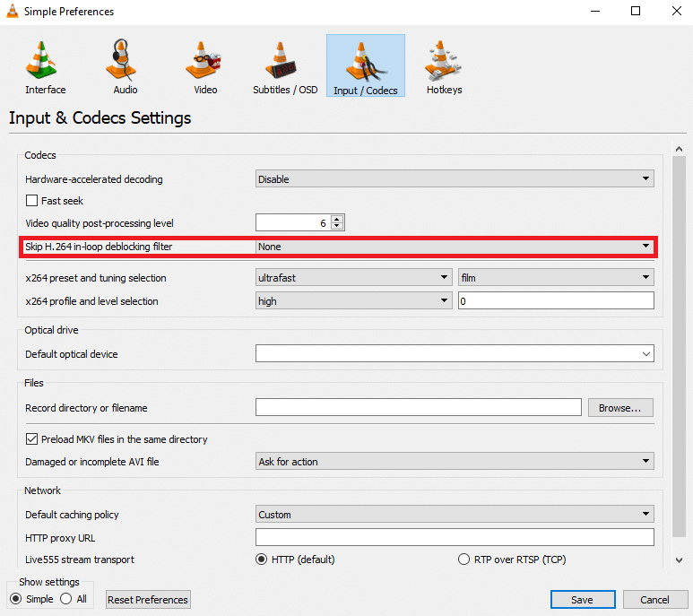Uncheck Preload MKV files in same directory
The height and width of the screenshot is (616, 693).
coord(31,438)
